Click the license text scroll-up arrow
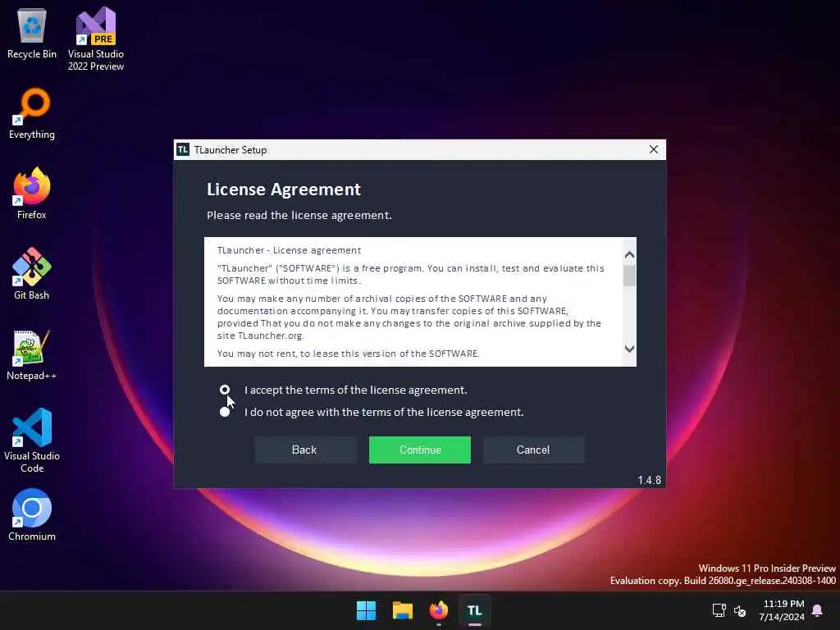840x630 pixels. coord(629,255)
